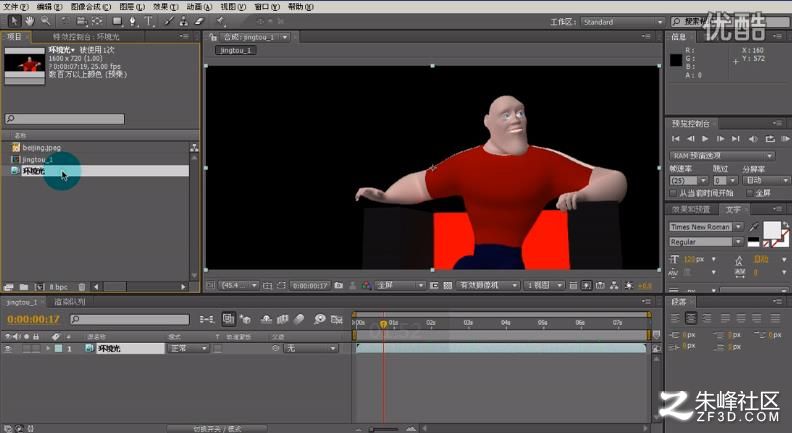The width and height of the screenshot is (792, 433).
Task: Toggle fast previews button in viewer
Action: [586, 285]
